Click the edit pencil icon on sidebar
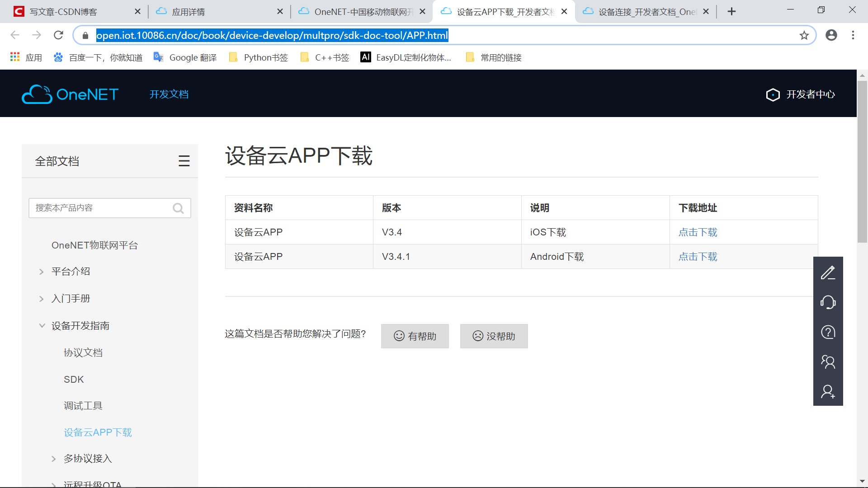 tap(829, 273)
